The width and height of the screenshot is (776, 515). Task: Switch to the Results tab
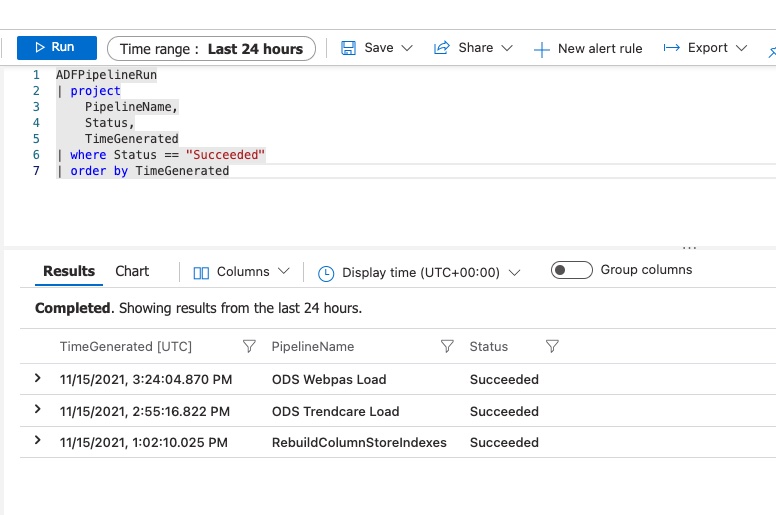coord(69,271)
